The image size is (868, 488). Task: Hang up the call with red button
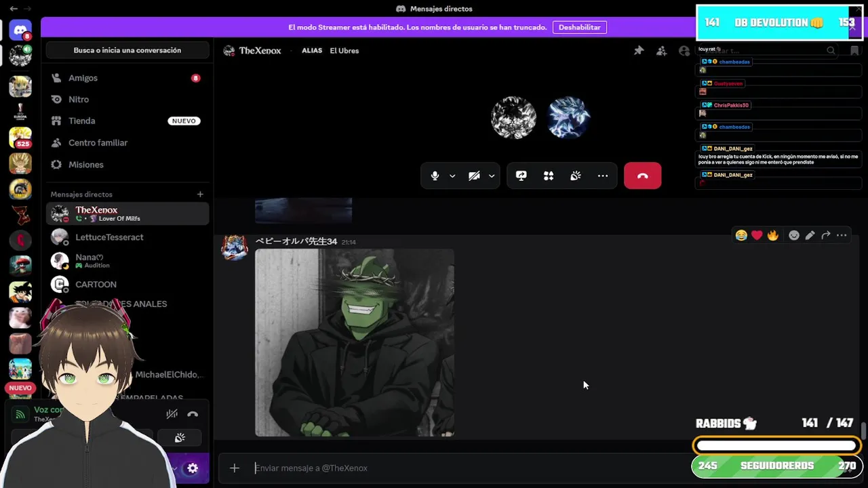tap(642, 176)
